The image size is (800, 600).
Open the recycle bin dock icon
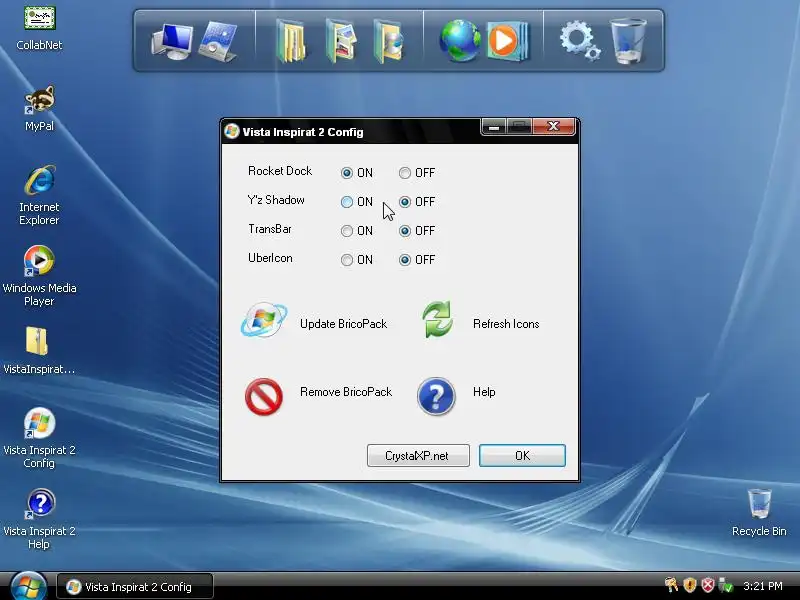tap(628, 41)
